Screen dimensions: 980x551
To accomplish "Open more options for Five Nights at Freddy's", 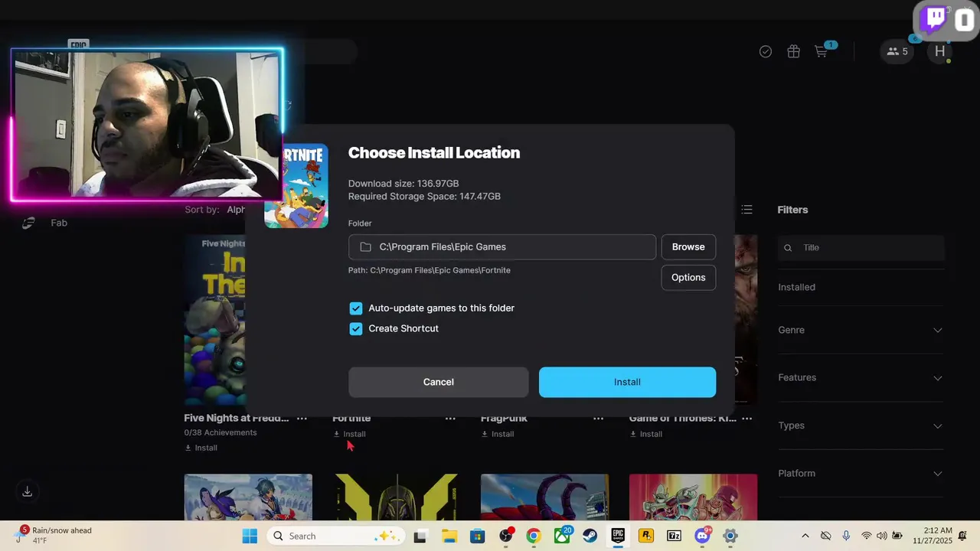I will click(302, 419).
